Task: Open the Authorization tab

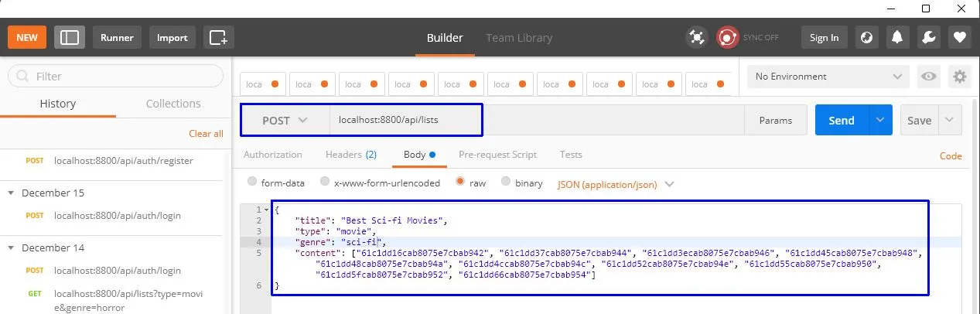Action: (x=273, y=155)
